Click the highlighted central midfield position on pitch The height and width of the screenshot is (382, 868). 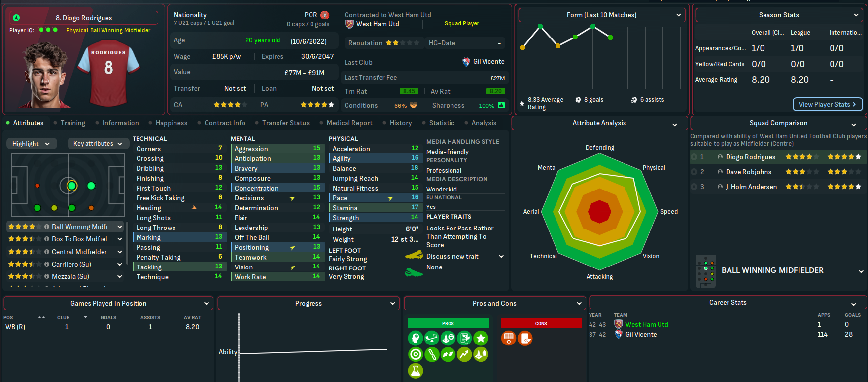click(x=72, y=186)
